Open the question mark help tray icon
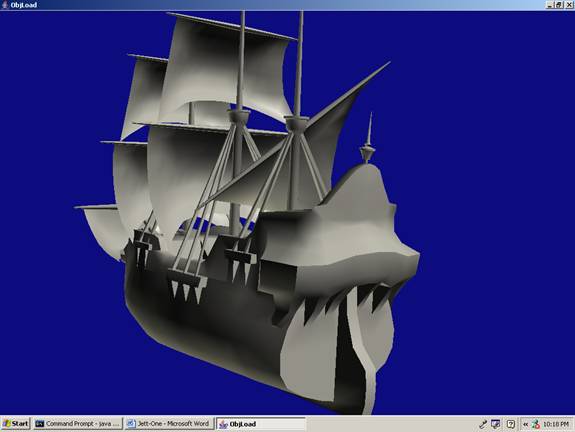575x432 pixels. tap(510, 424)
